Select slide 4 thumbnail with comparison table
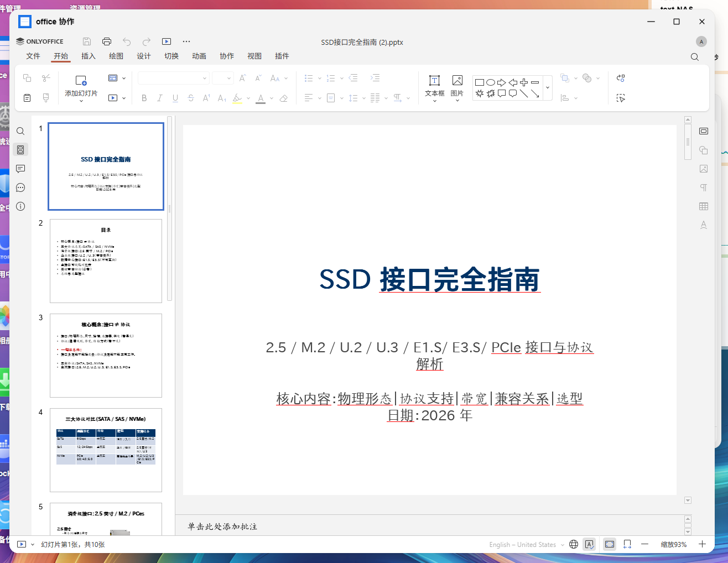 pyautogui.click(x=106, y=450)
